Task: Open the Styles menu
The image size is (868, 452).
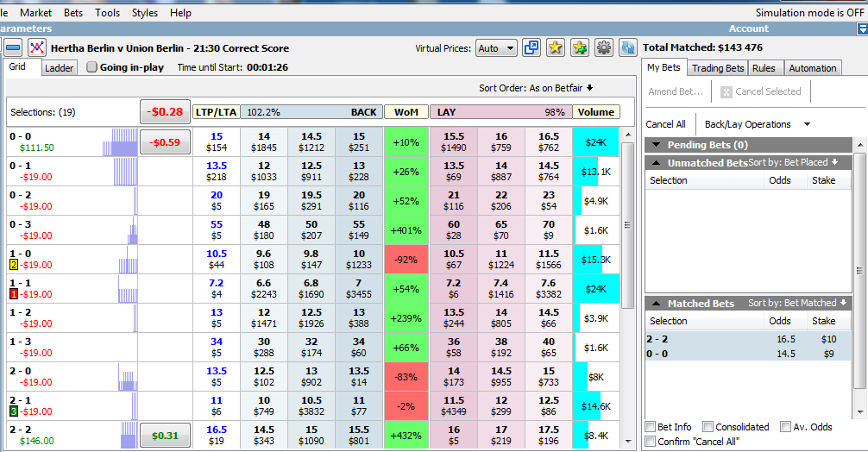Action: click(144, 13)
